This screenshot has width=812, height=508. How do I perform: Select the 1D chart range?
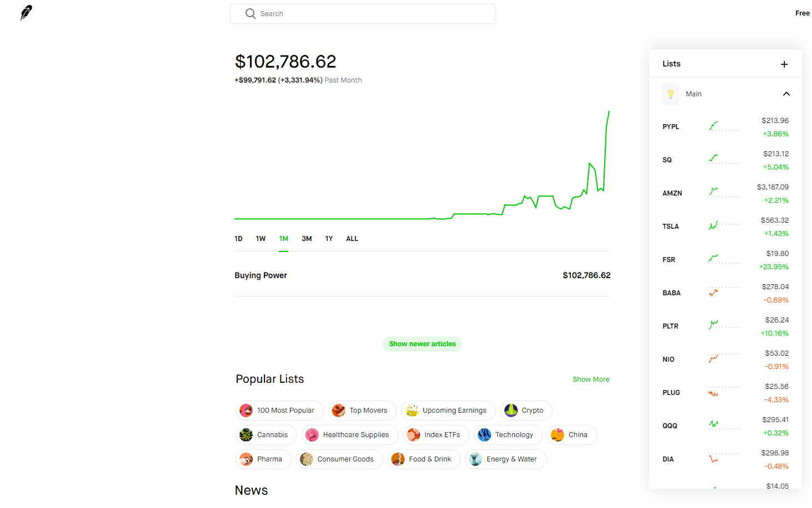tap(238, 239)
